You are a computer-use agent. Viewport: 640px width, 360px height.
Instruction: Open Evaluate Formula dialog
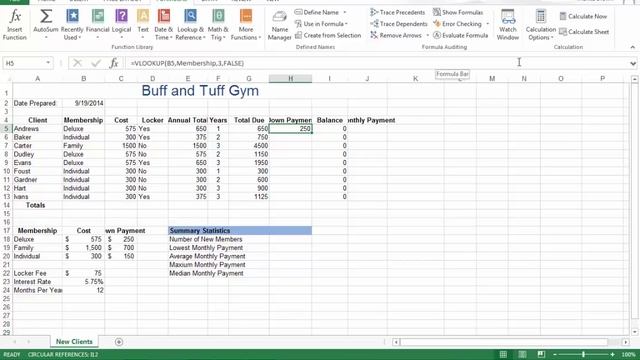pyautogui.click(x=460, y=36)
